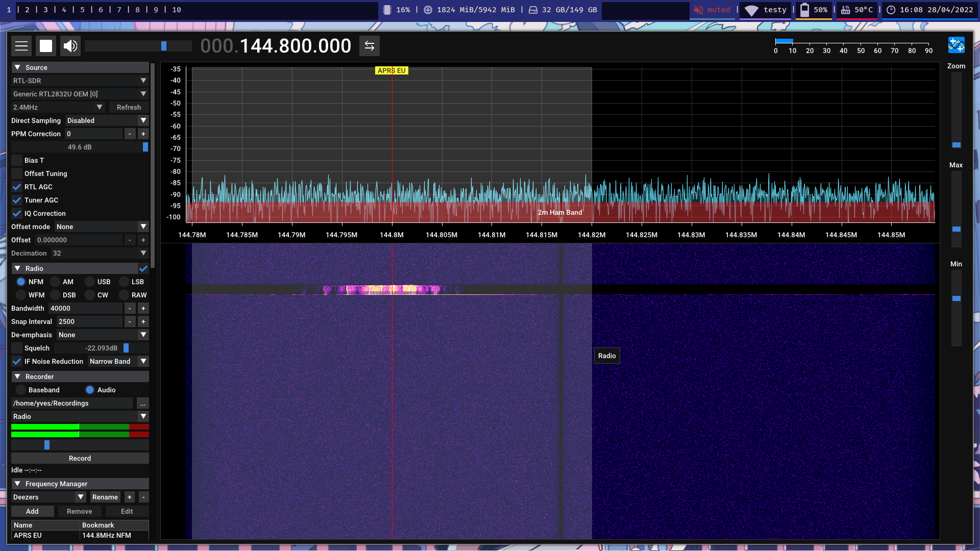Disable RTL AGC checkbox
This screenshot has height=551, width=980.
click(x=17, y=187)
